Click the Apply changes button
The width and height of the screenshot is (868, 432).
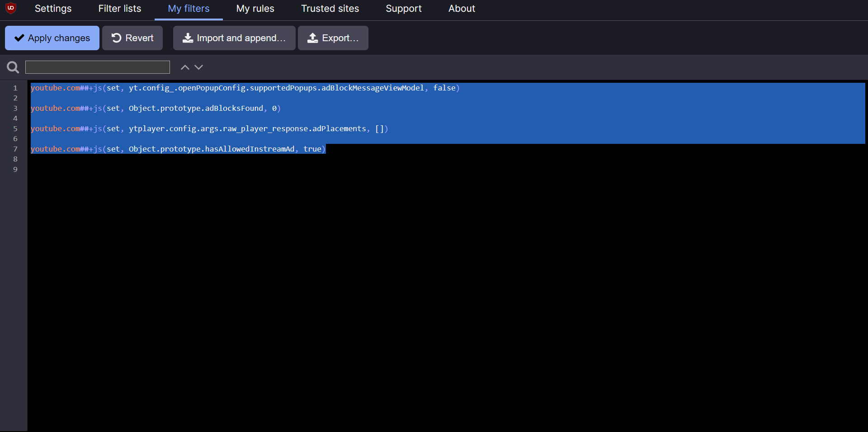coord(52,38)
